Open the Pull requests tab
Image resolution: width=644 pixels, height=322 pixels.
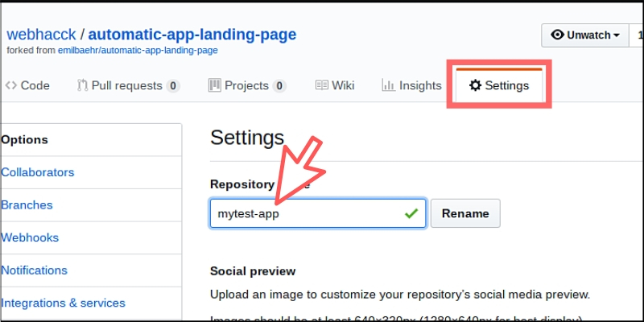click(x=128, y=85)
